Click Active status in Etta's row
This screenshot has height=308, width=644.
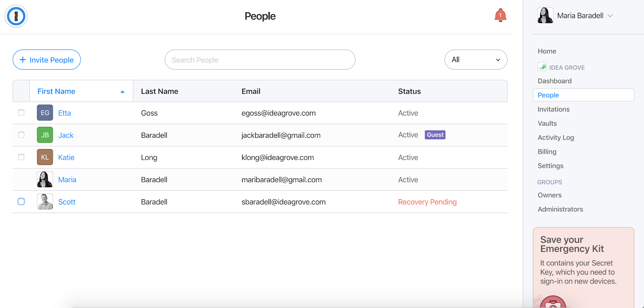[x=408, y=113]
